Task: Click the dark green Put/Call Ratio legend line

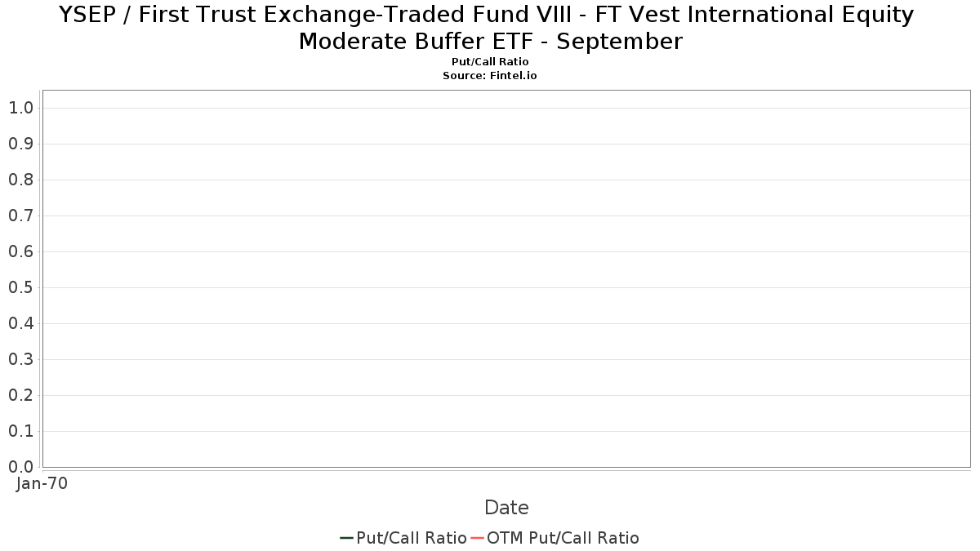Action: pos(346,538)
